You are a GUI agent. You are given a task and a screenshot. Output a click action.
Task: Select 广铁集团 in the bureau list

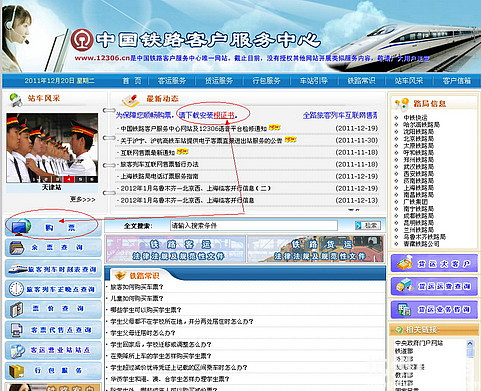click(x=415, y=202)
